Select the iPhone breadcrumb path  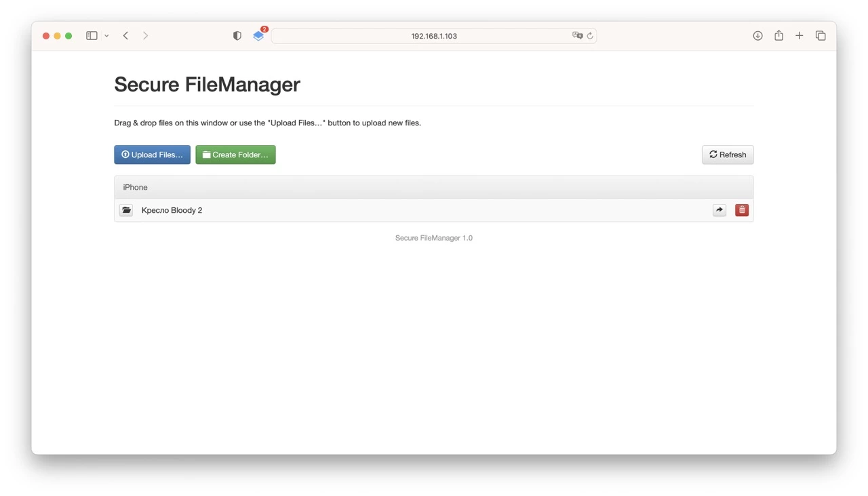coord(135,187)
